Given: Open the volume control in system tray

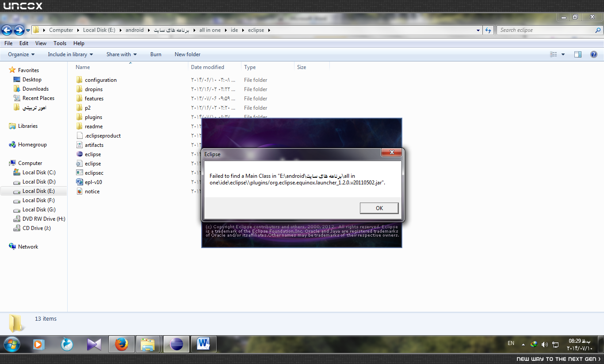Looking at the screenshot, I should (x=544, y=344).
